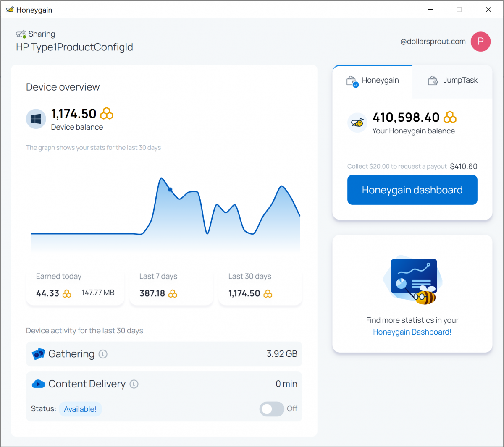504x447 pixels.
Task: Click the Sharing antenna icon
Action: pyautogui.click(x=22, y=34)
